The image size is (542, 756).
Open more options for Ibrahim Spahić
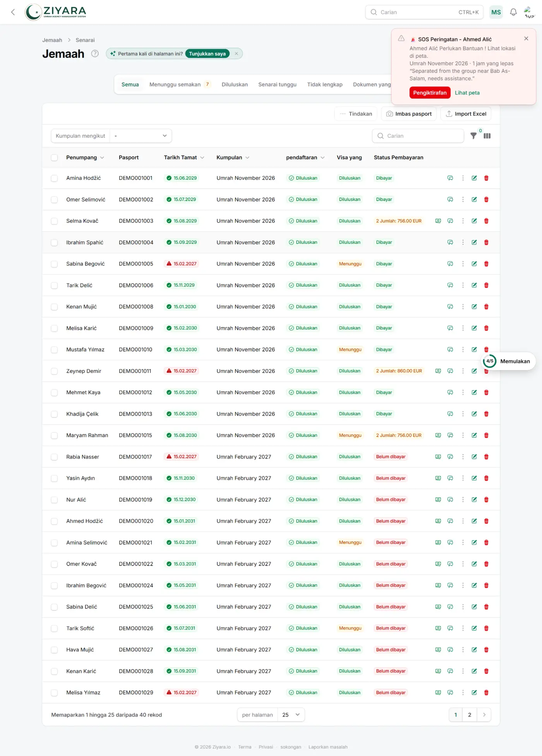coord(463,243)
